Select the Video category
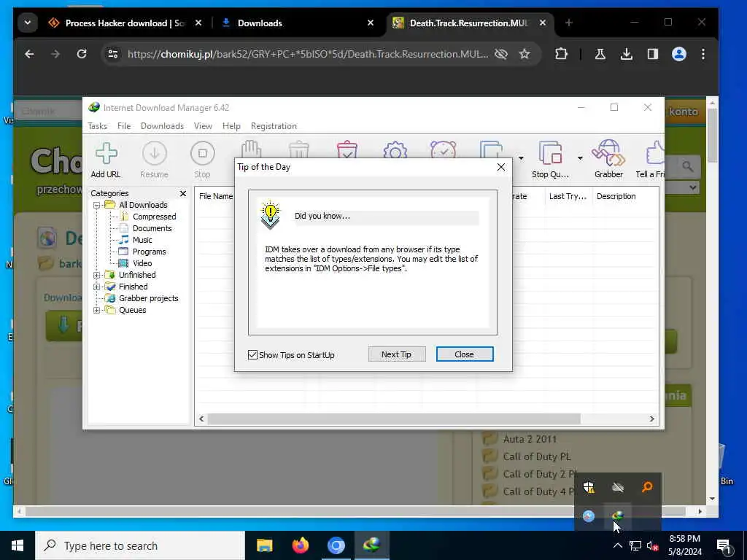747x560 pixels. tap(142, 263)
